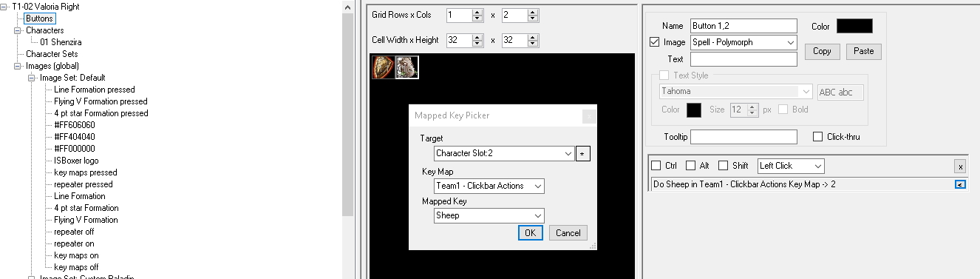The height and width of the screenshot is (279, 980).
Task: Enable the Ctrl modifier checkbox
Action: pyautogui.click(x=656, y=166)
